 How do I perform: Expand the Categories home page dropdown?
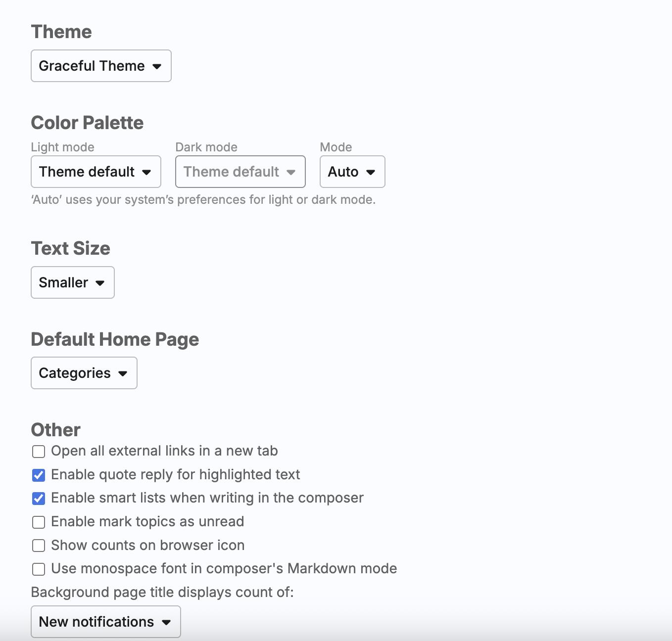84,373
